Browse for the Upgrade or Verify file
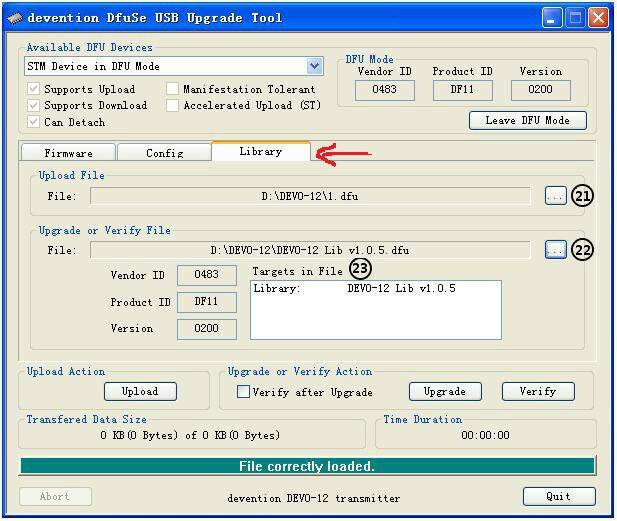The height and width of the screenshot is (521, 617). point(556,249)
